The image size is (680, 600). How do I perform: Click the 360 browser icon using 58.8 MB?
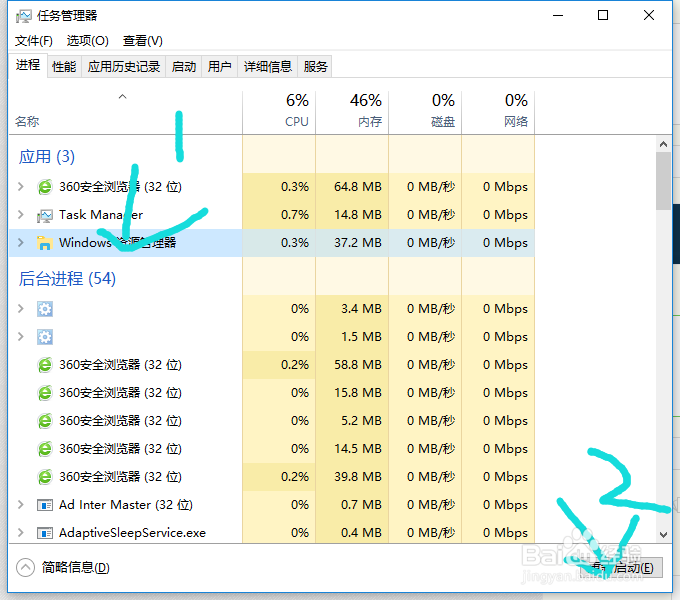pos(45,365)
